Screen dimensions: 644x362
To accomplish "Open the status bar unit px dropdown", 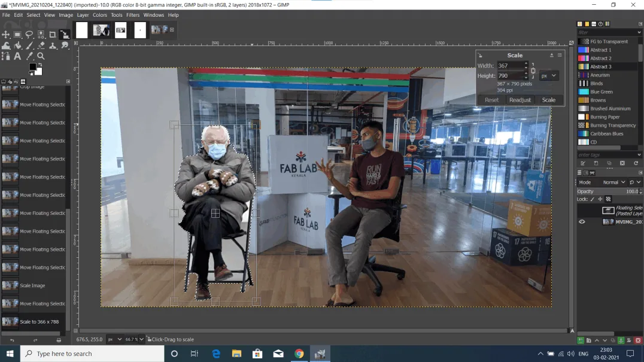I will pos(114,339).
